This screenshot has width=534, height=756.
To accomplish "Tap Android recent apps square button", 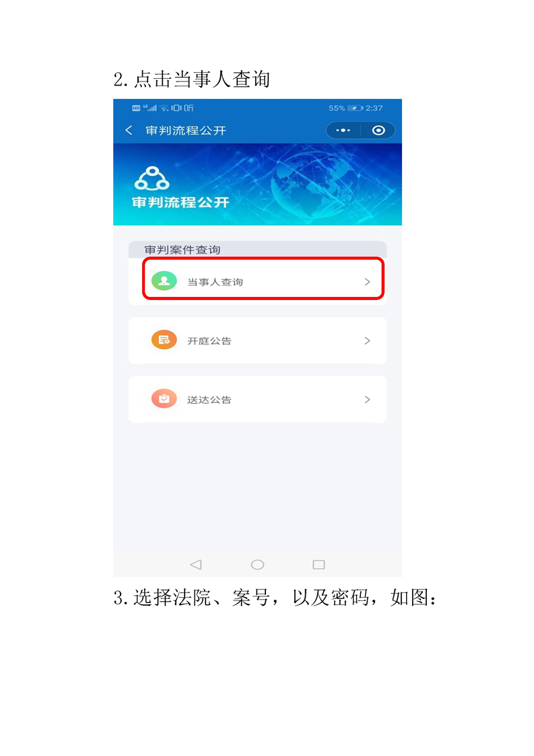I will (319, 565).
